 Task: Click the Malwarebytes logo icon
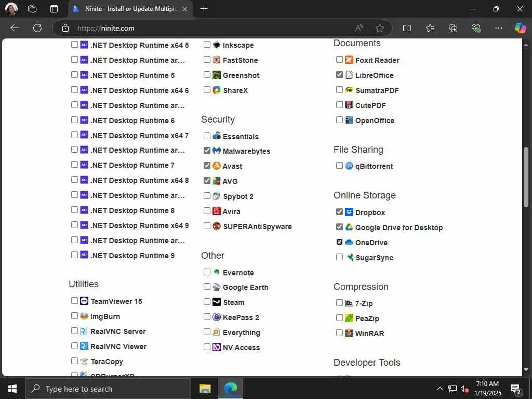tap(217, 151)
